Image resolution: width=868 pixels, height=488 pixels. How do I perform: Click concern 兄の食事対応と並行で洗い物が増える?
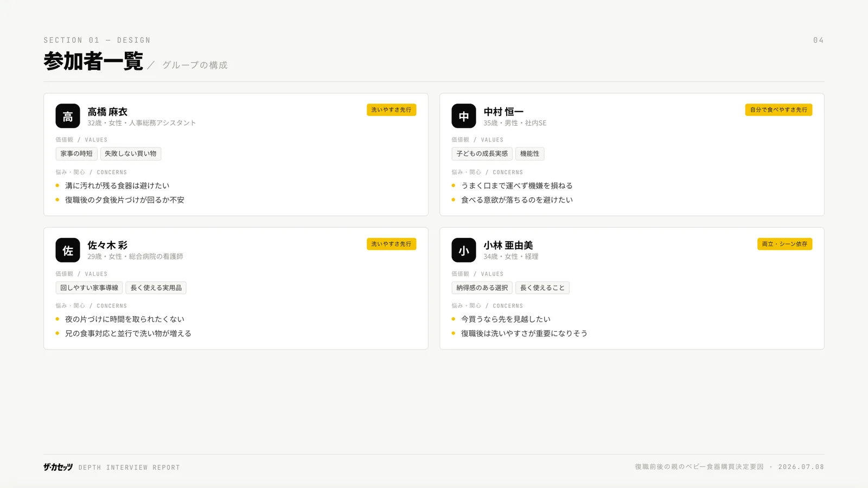pos(129,333)
